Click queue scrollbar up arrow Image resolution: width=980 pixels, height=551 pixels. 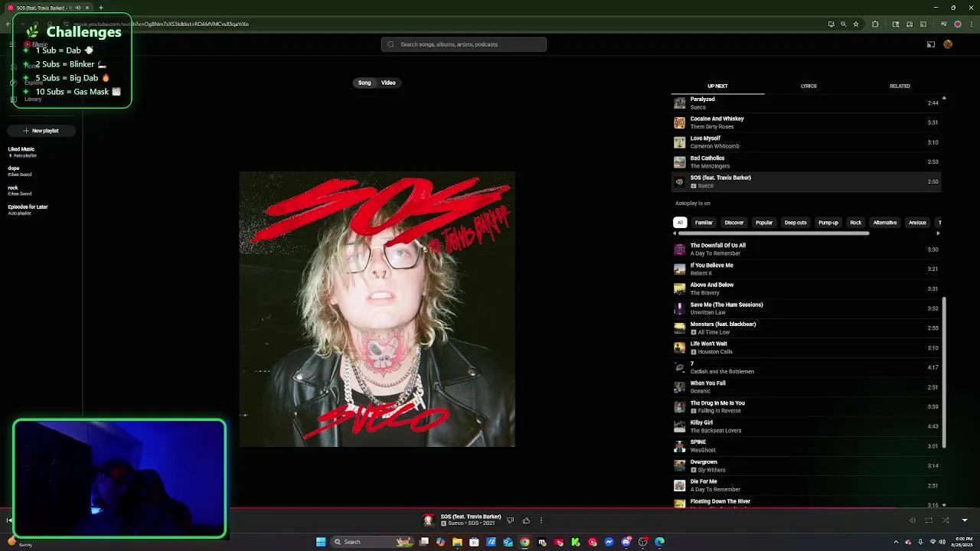click(x=944, y=99)
